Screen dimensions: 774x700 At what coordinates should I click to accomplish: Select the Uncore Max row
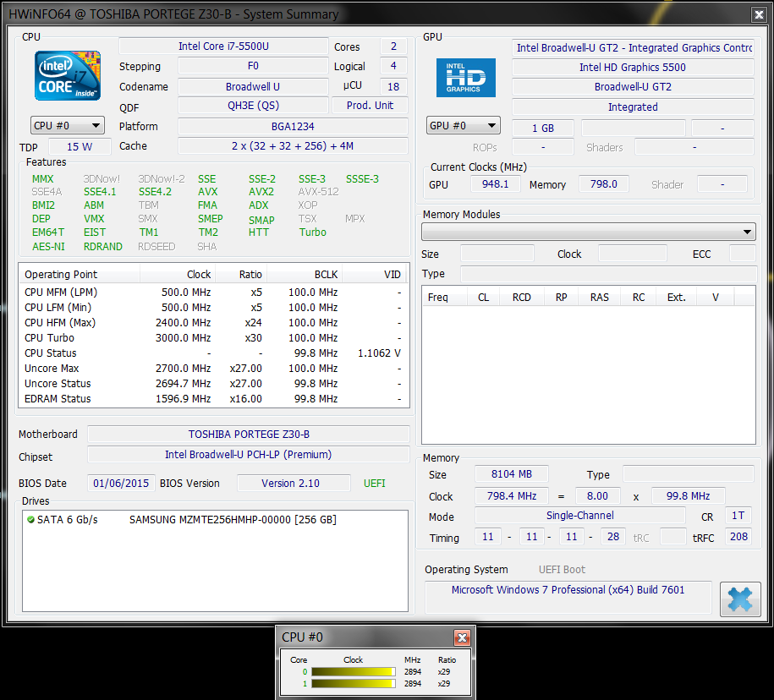pos(214,369)
